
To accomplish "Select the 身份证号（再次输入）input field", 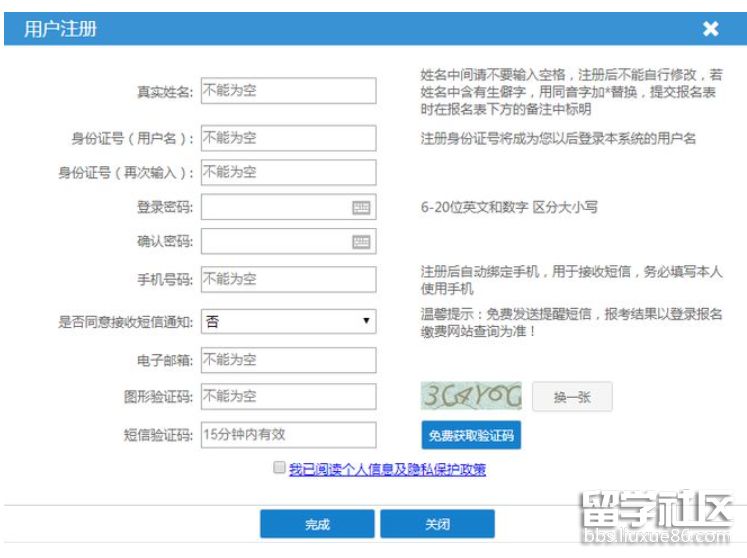I will point(288,172).
